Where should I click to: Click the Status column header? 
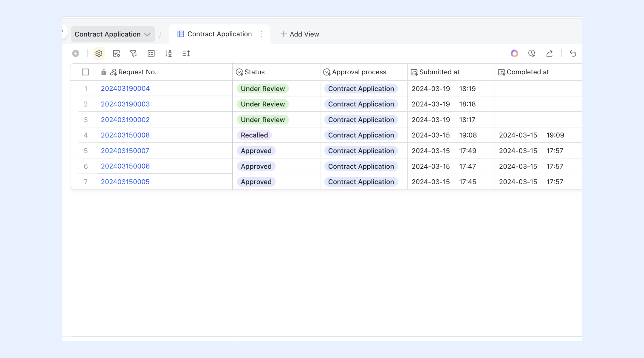pyautogui.click(x=276, y=72)
